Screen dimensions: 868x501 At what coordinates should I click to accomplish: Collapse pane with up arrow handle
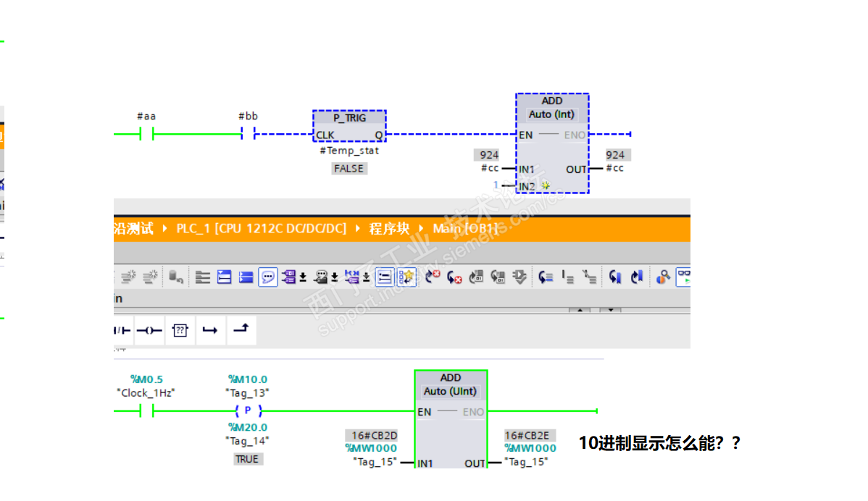pos(580,310)
